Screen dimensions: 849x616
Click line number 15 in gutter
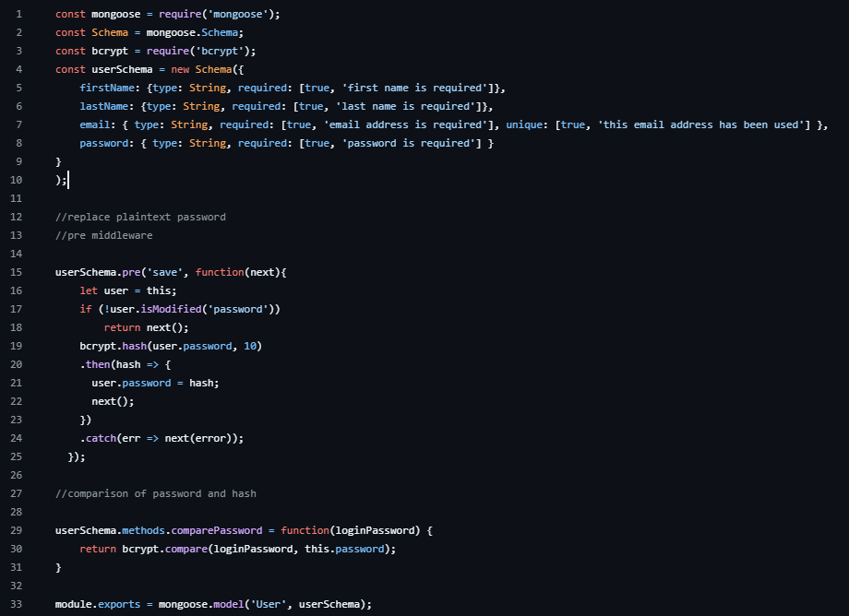17,272
